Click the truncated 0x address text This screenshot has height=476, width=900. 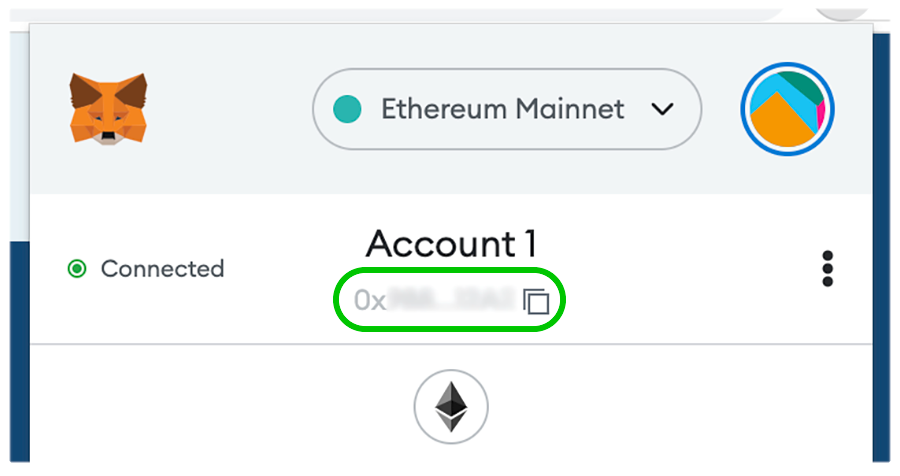point(370,300)
